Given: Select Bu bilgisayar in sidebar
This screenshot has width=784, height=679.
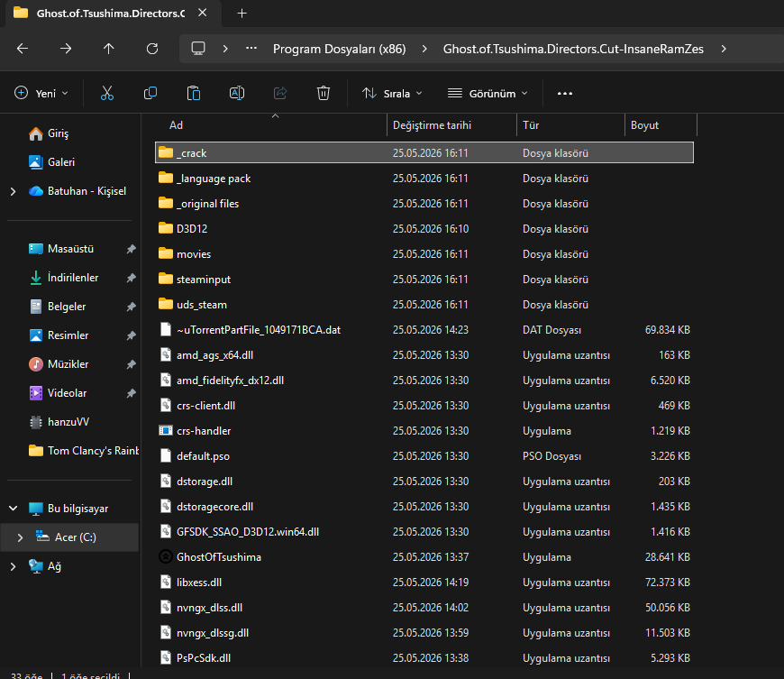Looking at the screenshot, I should click(68, 509).
